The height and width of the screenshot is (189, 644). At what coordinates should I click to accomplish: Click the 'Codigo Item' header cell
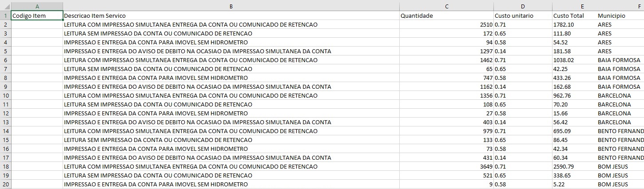pos(37,16)
